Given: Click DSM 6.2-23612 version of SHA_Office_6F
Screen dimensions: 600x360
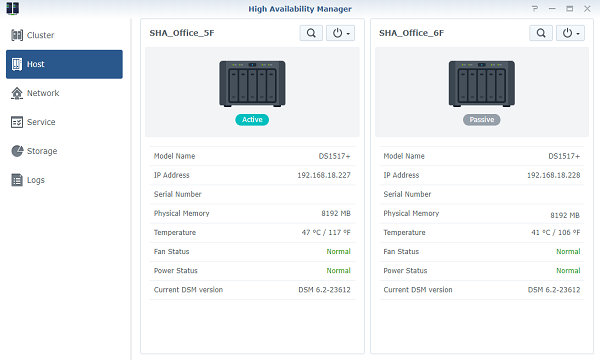Looking at the screenshot, I should (554, 290).
